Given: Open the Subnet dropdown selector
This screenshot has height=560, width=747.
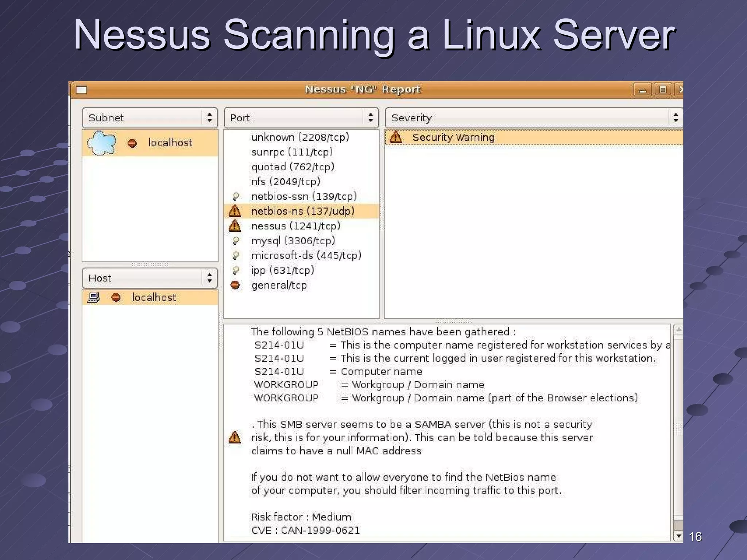Looking at the screenshot, I should click(x=150, y=118).
